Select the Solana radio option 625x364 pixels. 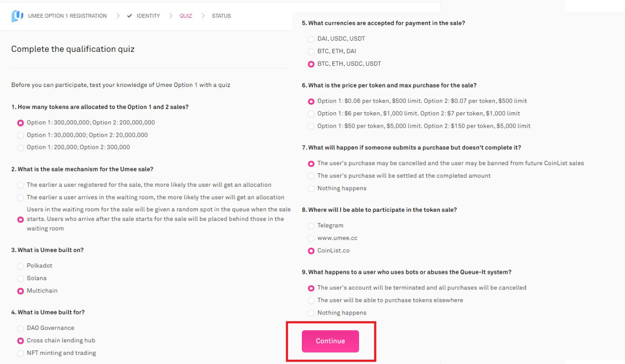click(20, 279)
